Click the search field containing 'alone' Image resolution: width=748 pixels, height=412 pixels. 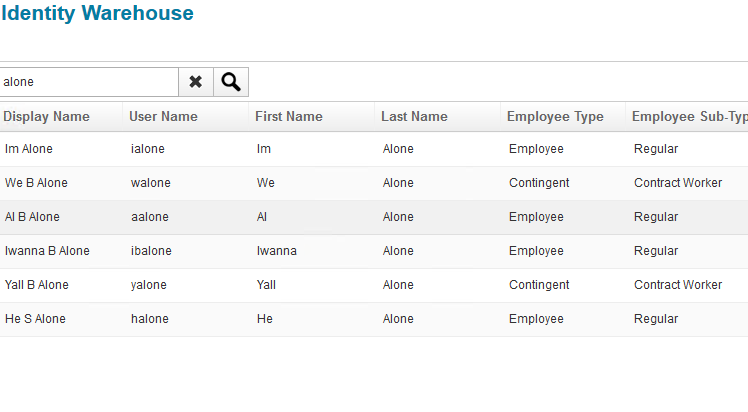(x=88, y=82)
